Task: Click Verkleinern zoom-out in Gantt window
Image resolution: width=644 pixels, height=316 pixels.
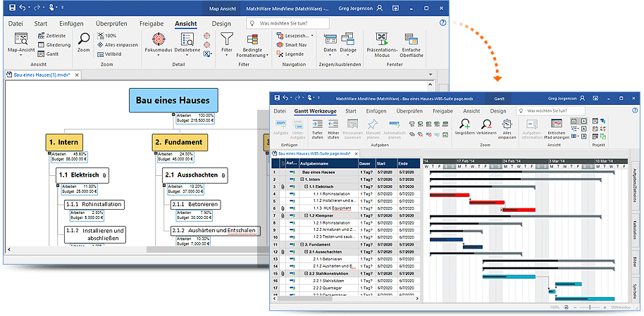Action: 487,127
